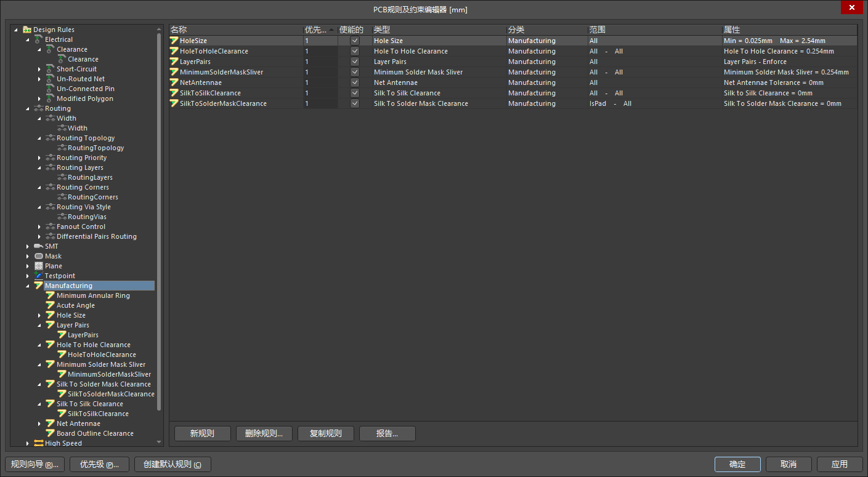Click the Mask category icon

(39, 256)
